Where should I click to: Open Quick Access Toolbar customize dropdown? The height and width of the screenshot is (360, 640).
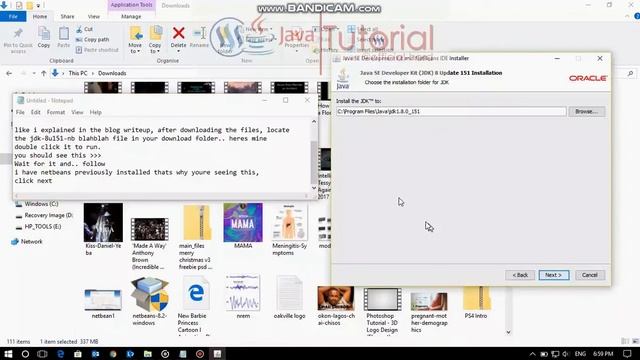(38, 6)
